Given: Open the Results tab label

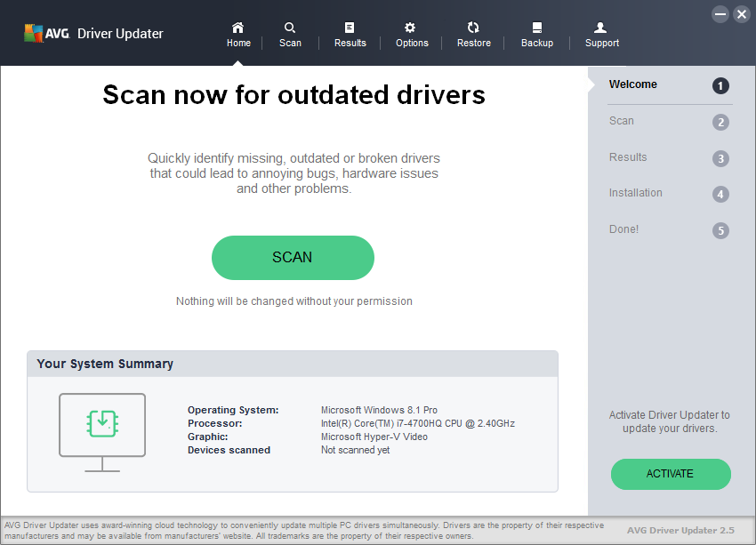Looking at the screenshot, I should tap(350, 43).
